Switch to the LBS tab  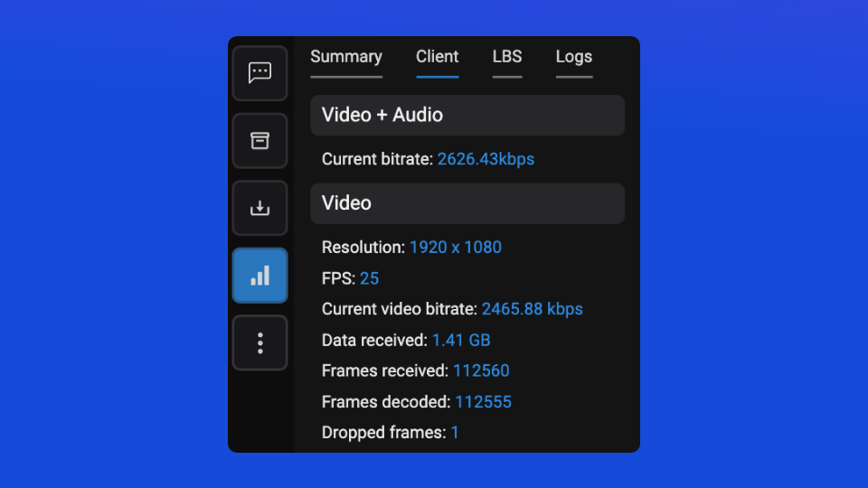[x=507, y=57]
